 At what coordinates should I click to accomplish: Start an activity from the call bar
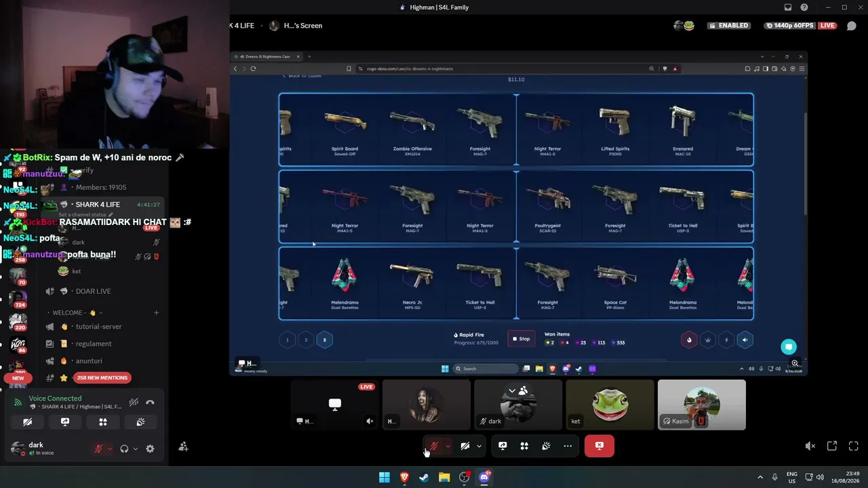pos(524,446)
